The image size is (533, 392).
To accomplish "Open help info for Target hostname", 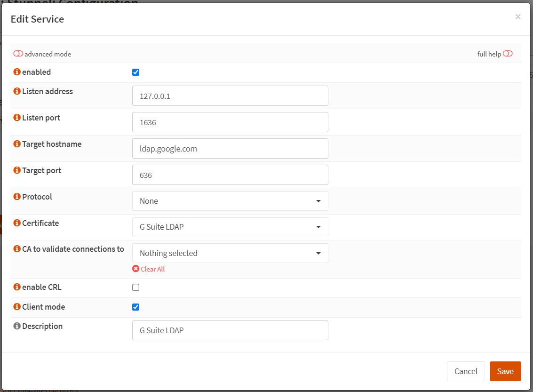I will coord(17,144).
